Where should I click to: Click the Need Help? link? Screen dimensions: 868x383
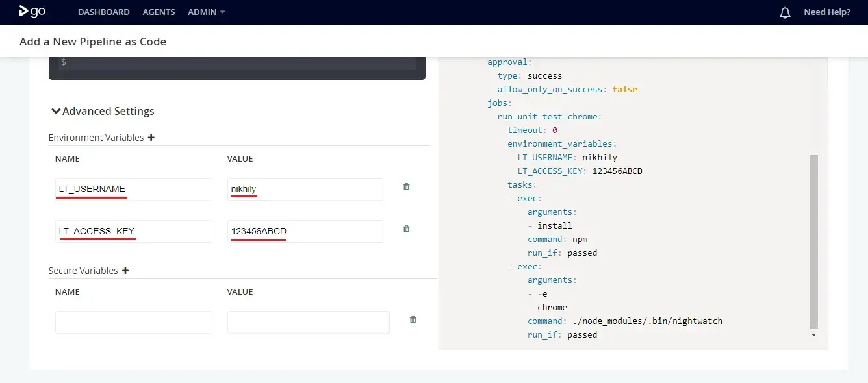(x=826, y=12)
